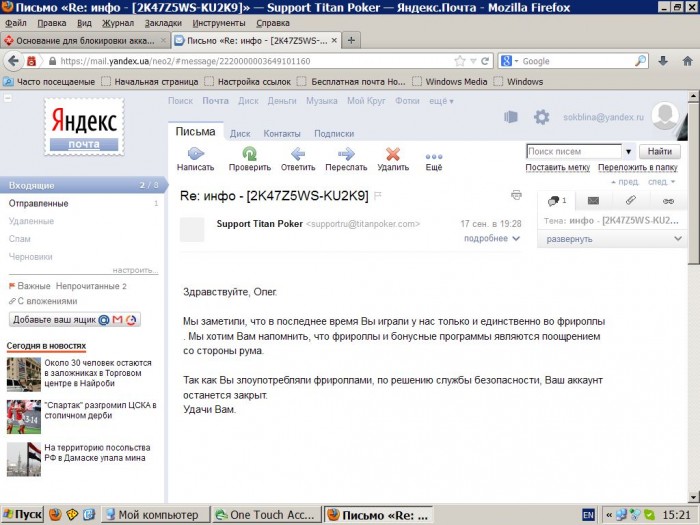This screenshot has height=525, width=700.
Task: Close the Основание для блокировки tab
Action: coord(163,41)
